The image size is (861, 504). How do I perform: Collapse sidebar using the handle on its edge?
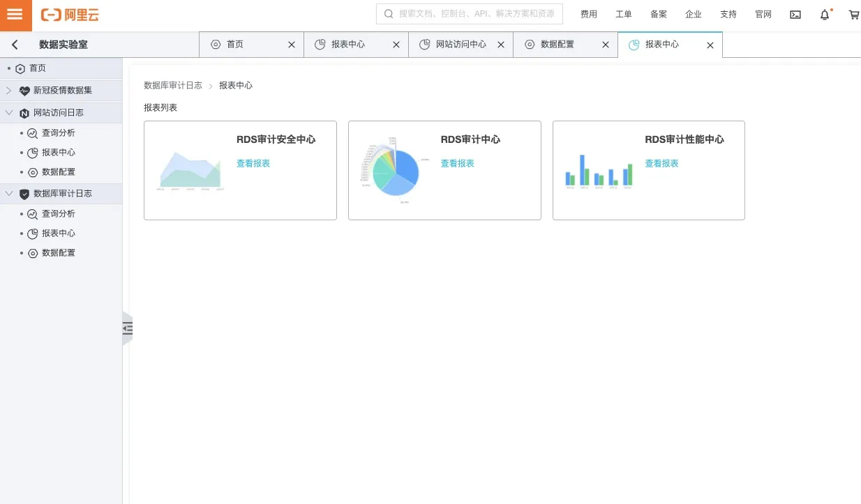[127, 328]
